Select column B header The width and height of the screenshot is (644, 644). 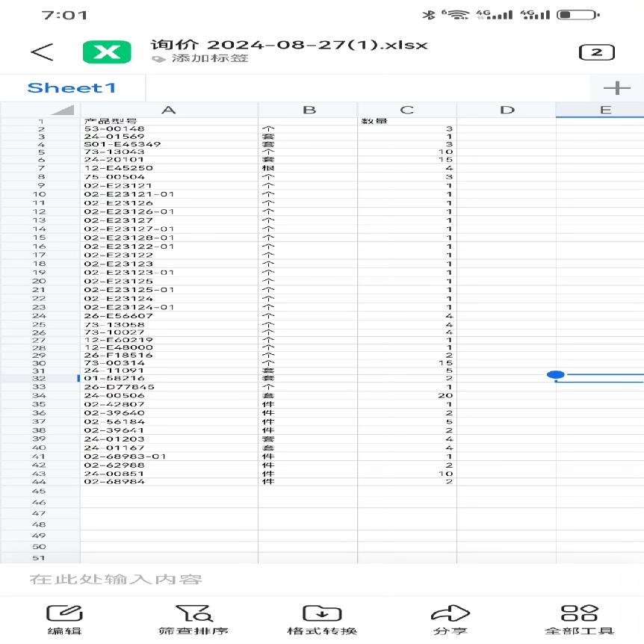tap(308, 110)
